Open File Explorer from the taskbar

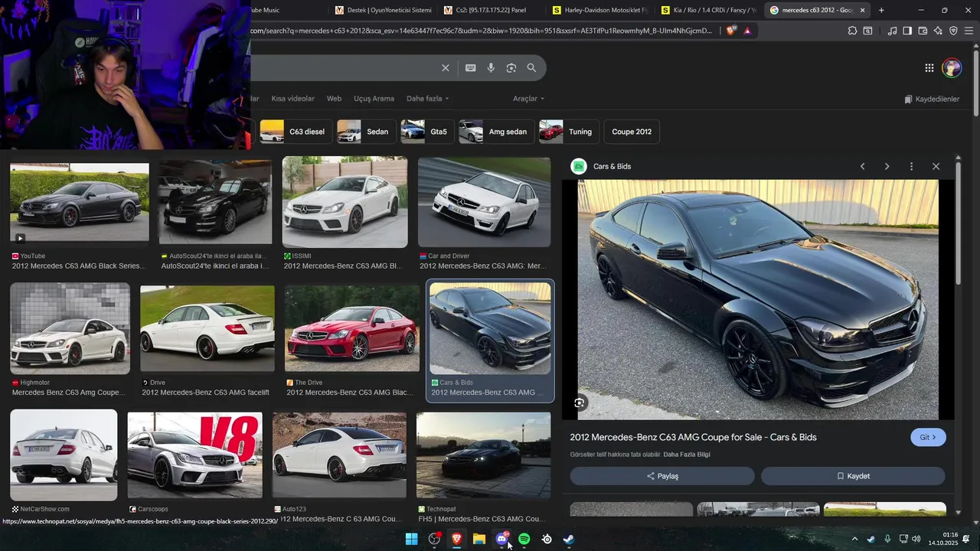(x=479, y=539)
